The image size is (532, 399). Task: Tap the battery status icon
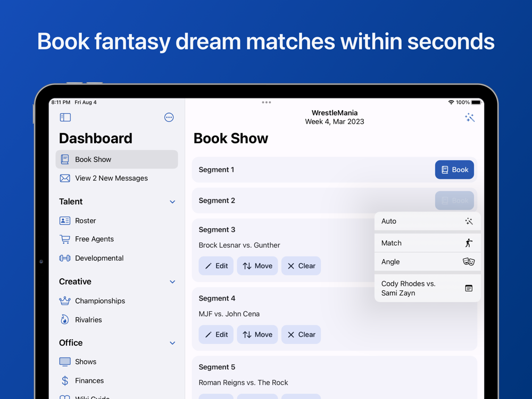coord(476,102)
